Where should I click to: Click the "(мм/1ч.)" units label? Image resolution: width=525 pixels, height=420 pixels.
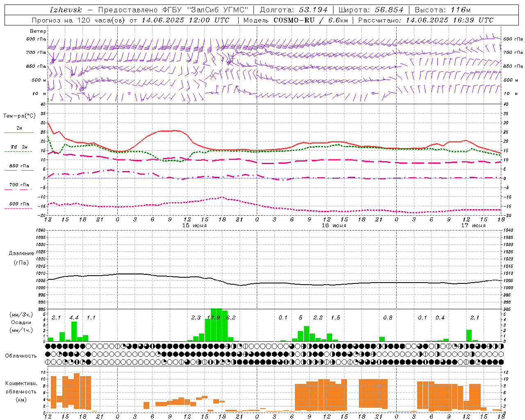point(21,330)
